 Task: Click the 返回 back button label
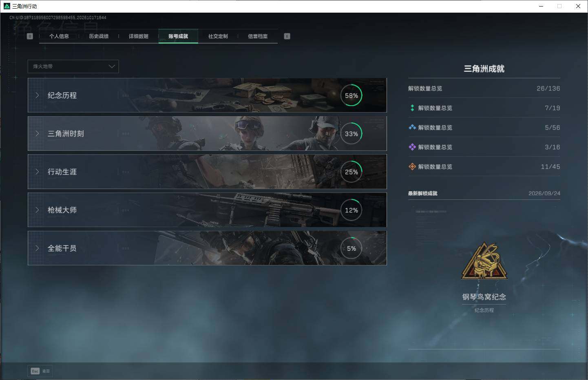click(x=46, y=371)
